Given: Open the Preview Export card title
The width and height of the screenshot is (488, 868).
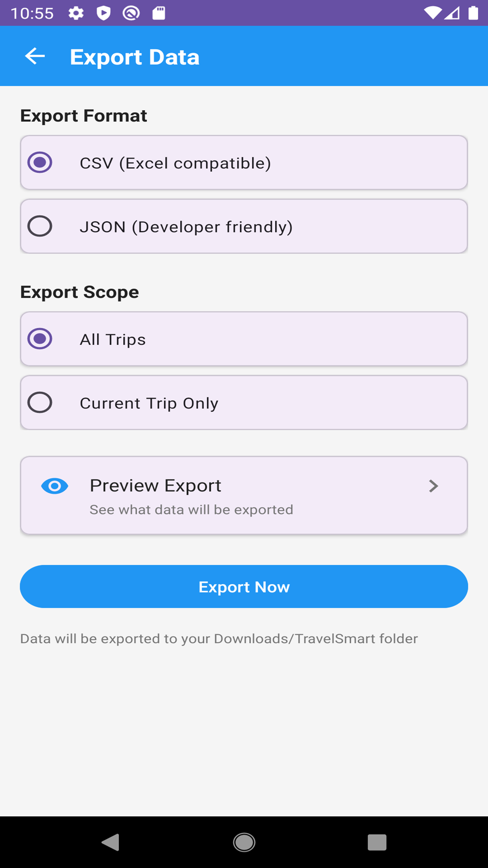Looking at the screenshot, I should point(155,486).
